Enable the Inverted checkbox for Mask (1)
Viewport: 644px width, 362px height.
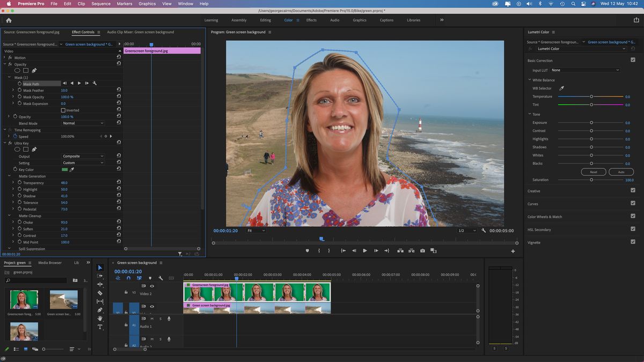(63, 110)
